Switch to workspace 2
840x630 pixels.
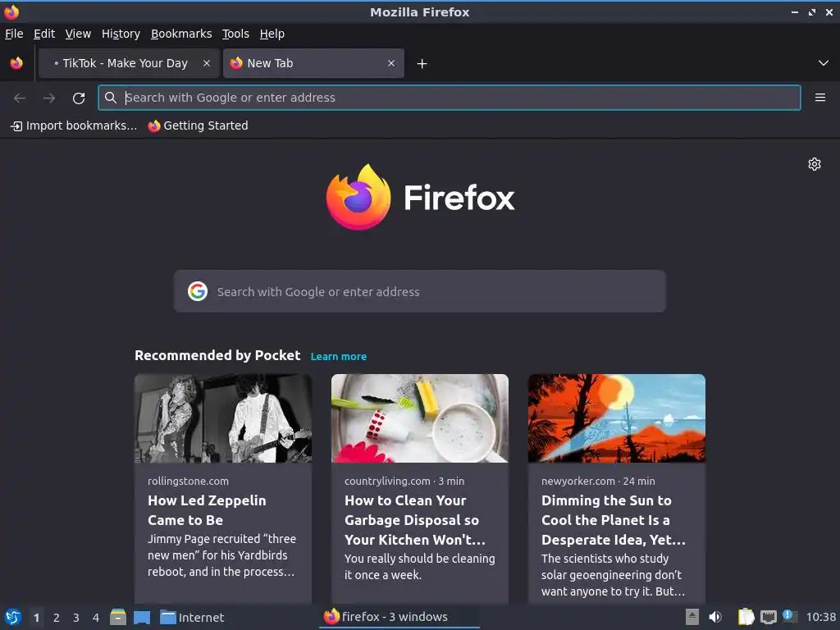(57, 618)
